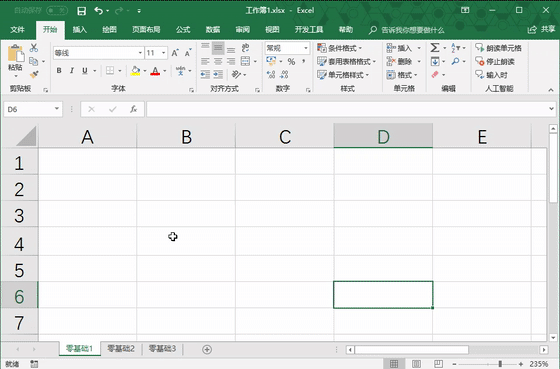
Task: Copy selection with the copy icon
Action: click(x=34, y=61)
